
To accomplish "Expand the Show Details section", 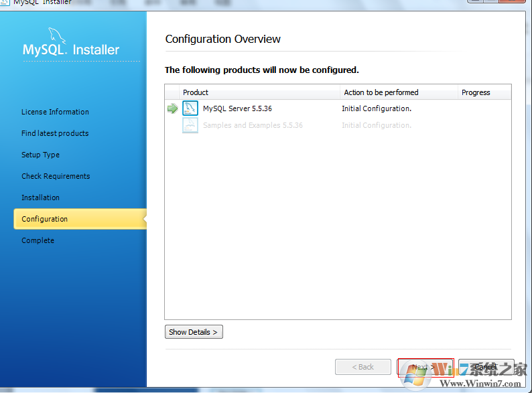I will [194, 332].
